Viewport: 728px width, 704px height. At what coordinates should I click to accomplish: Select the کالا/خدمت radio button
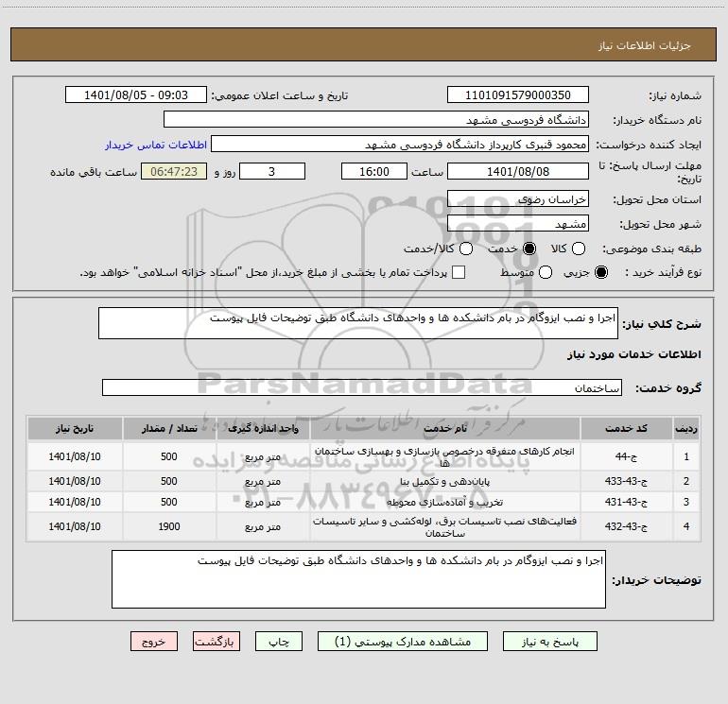coord(466,249)
